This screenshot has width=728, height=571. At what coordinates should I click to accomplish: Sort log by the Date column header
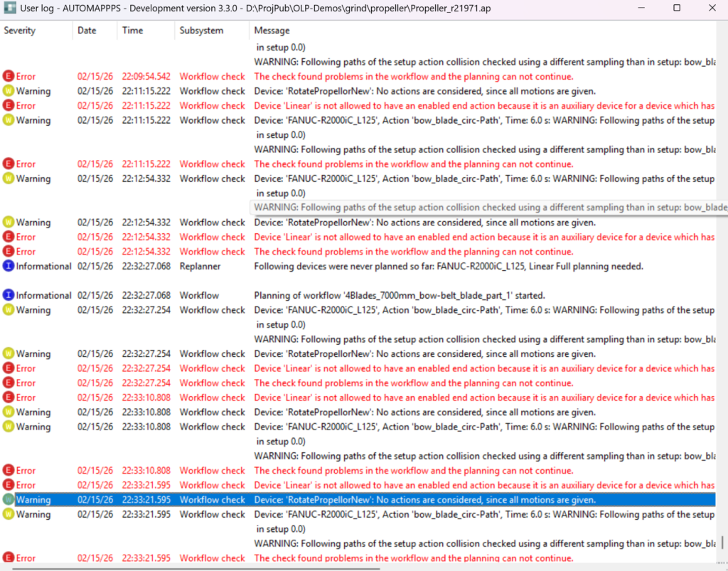87,31
